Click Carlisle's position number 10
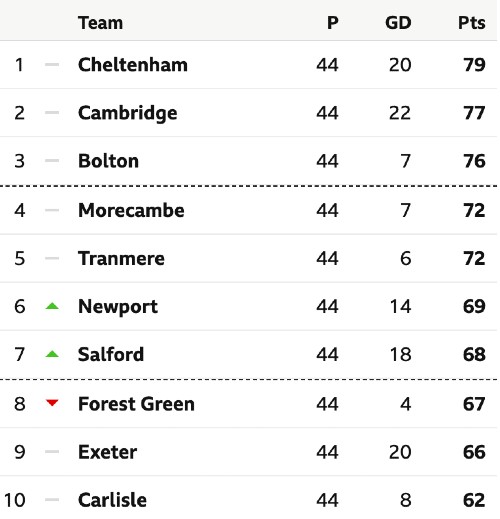 [x=15, y=500]
